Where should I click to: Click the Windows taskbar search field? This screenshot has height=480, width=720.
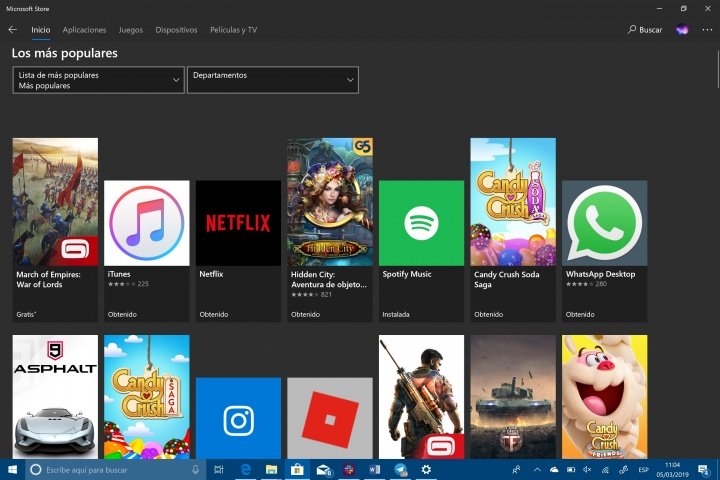(x=112, y=469)
